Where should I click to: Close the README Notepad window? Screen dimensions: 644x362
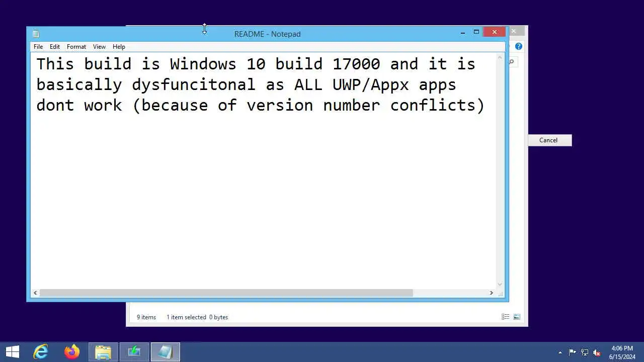[x=495, y=32]
